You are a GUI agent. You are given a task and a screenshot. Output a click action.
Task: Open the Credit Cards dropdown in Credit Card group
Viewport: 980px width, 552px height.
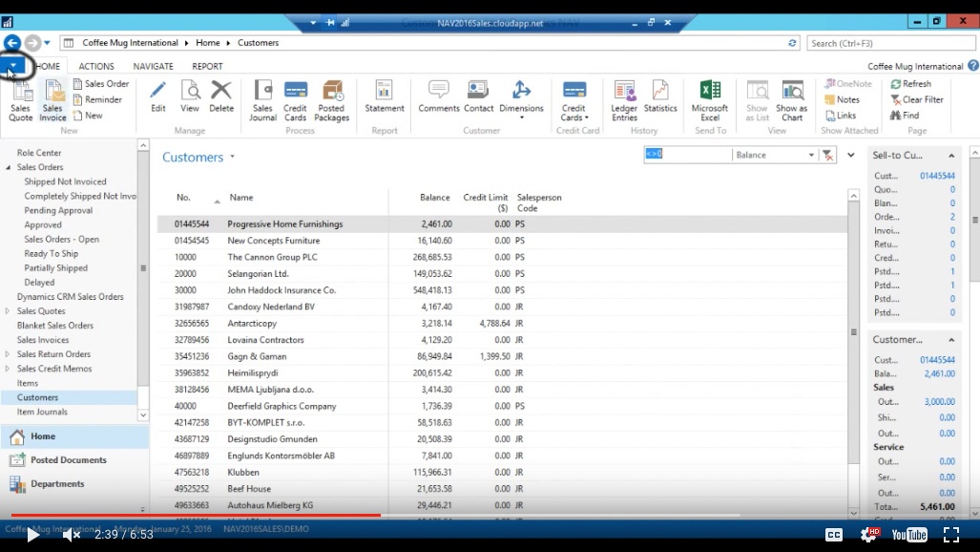click(574, 101)
